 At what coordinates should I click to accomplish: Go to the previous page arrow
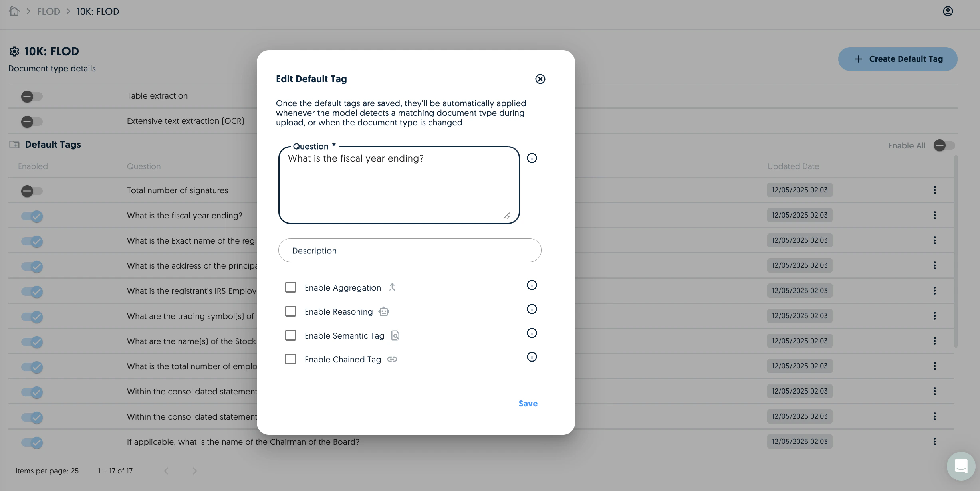click(166, 471)
